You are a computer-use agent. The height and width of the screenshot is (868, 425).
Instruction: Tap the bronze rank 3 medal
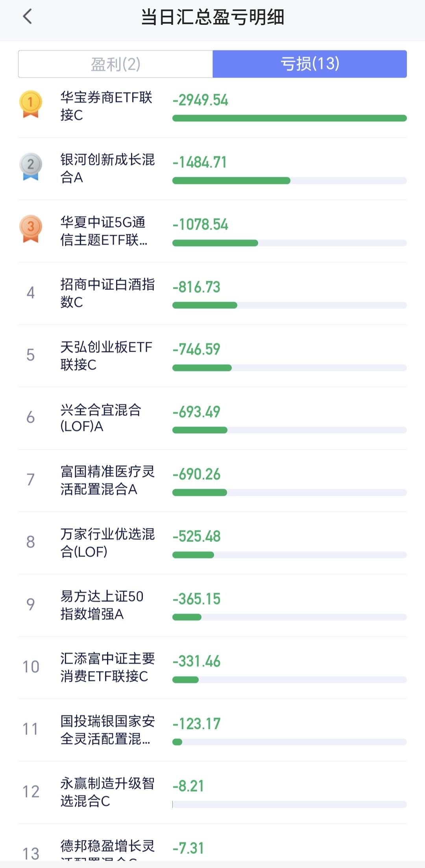(x=31, y=228)
